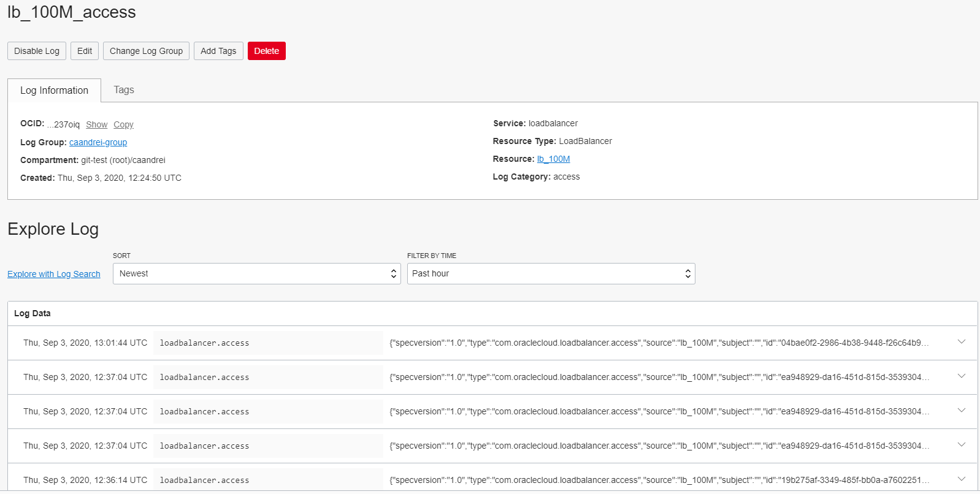Click Change Log Group button

pyautogui.click(x=146, y=51)
